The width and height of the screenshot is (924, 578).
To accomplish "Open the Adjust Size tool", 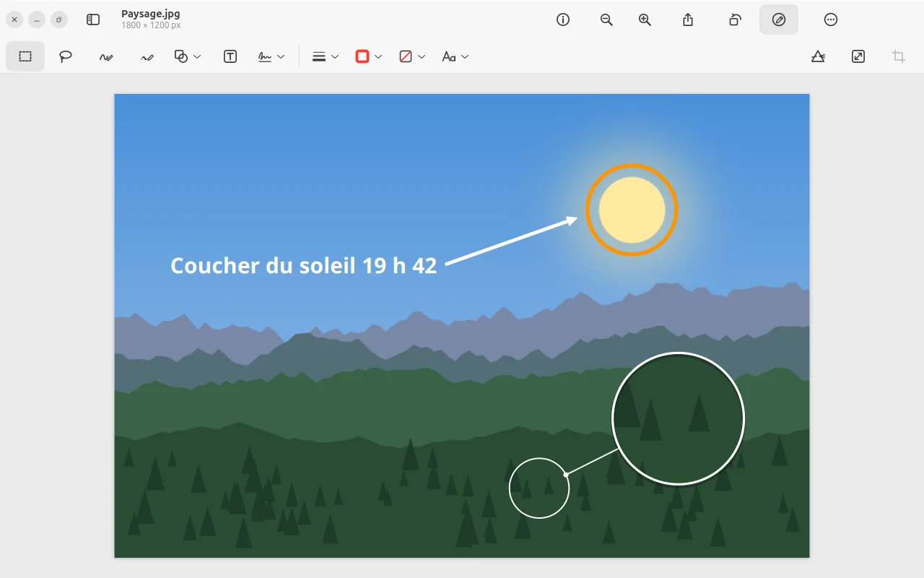I will tap(858, 56).
